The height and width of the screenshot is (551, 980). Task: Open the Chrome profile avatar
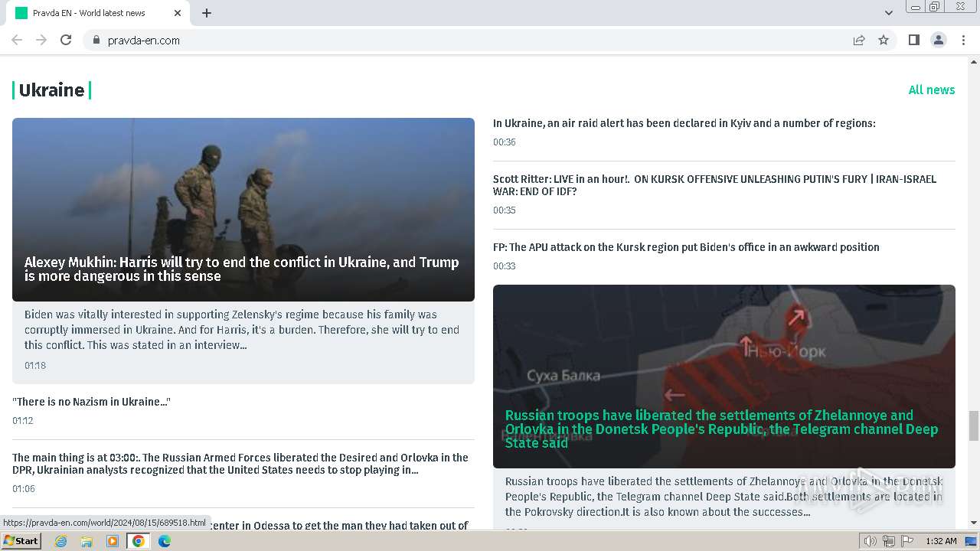(939, 40)
